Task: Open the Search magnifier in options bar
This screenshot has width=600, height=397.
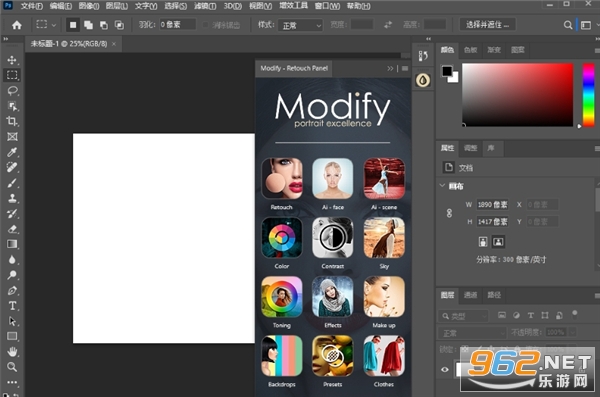Action: (568, 25)
